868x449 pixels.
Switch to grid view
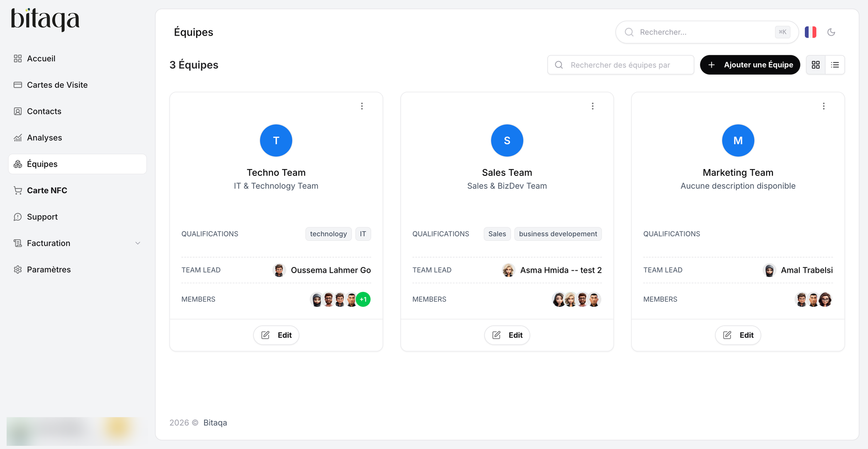816,65
